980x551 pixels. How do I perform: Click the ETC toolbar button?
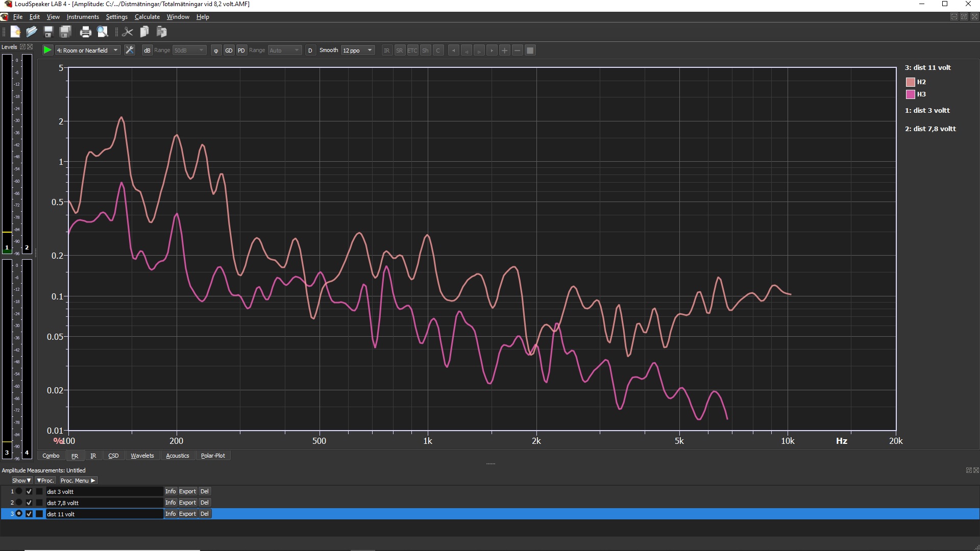tap(412, 50)
